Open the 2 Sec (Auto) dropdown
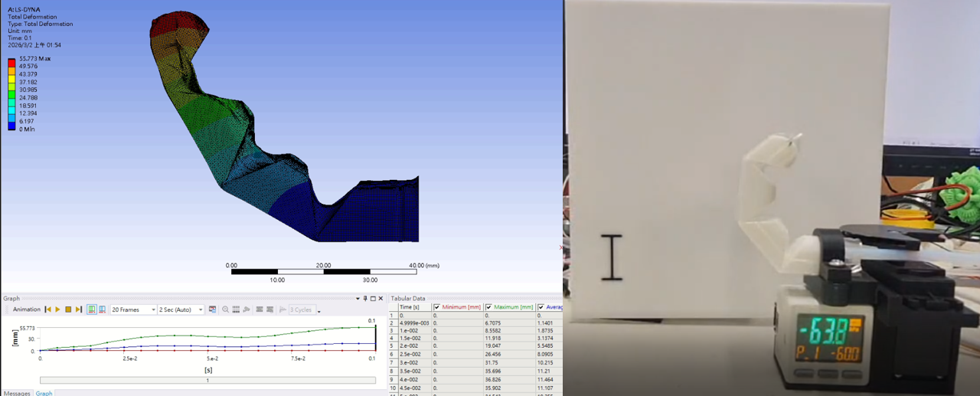This screenshot has width=980, height=396. coord(181,309)
